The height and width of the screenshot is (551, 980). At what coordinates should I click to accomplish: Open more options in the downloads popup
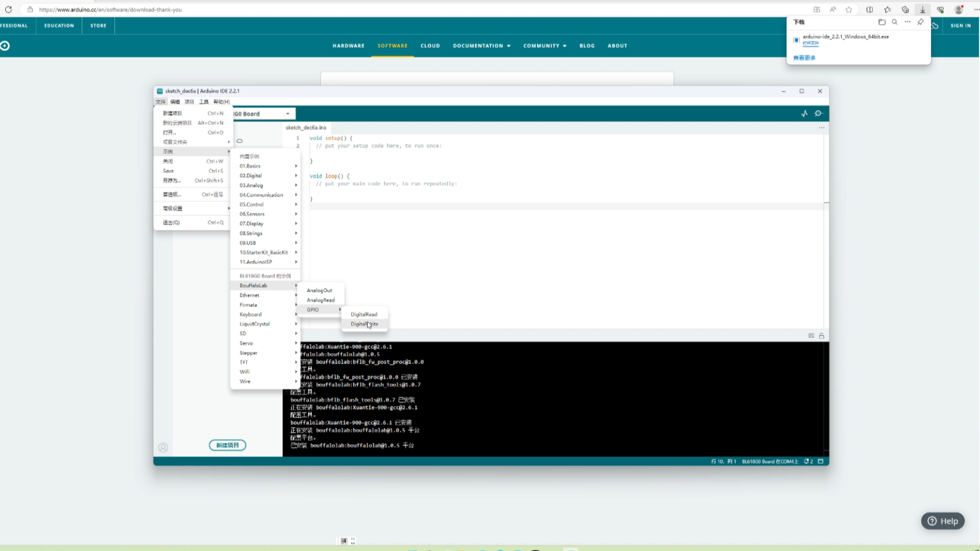pos(908,22)
